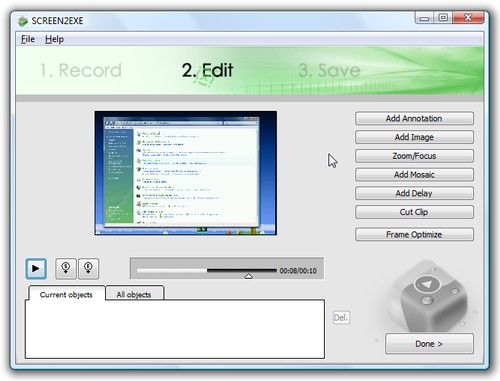Click the first marker button next to Play

tap(66, 268)
